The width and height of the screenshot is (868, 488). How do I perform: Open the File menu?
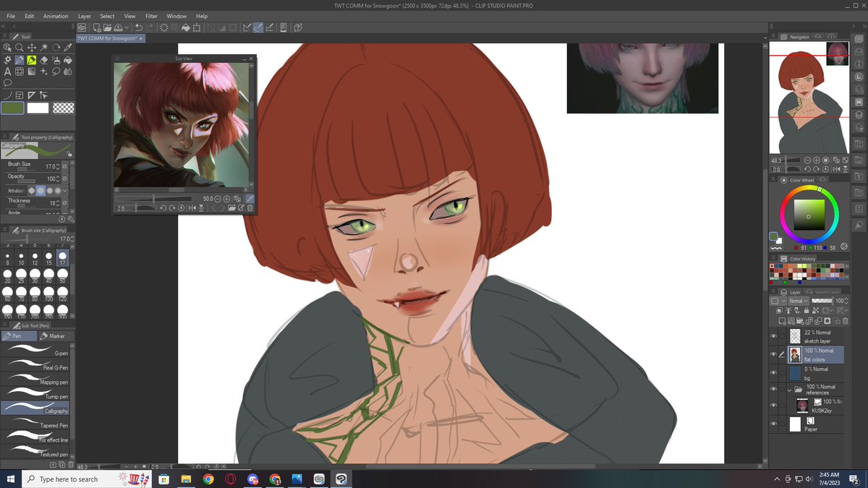tap(11, 16)
